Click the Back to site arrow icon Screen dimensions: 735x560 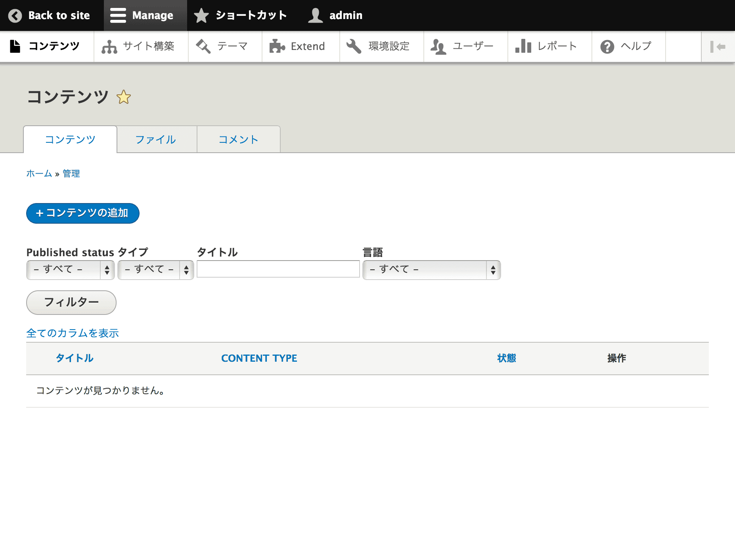coord(15,15)
